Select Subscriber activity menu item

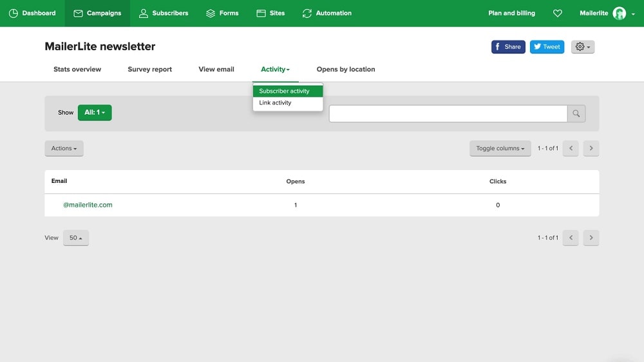pyautogui.click(x=288, y=91)
